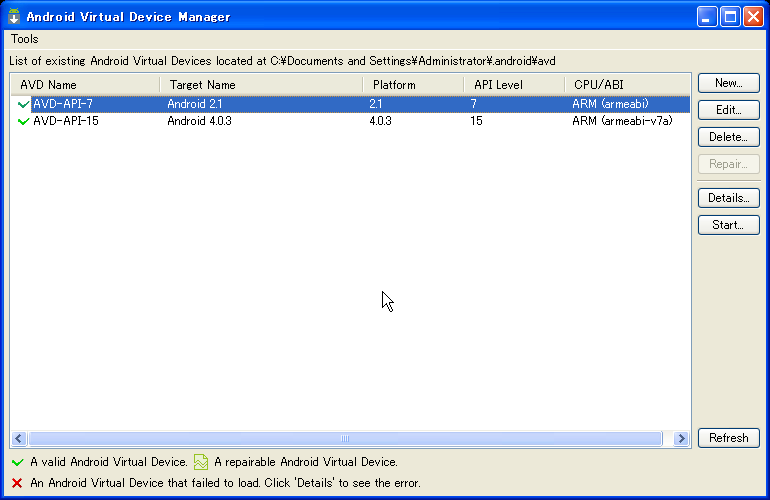Open the Tools menu

(25, 39)
